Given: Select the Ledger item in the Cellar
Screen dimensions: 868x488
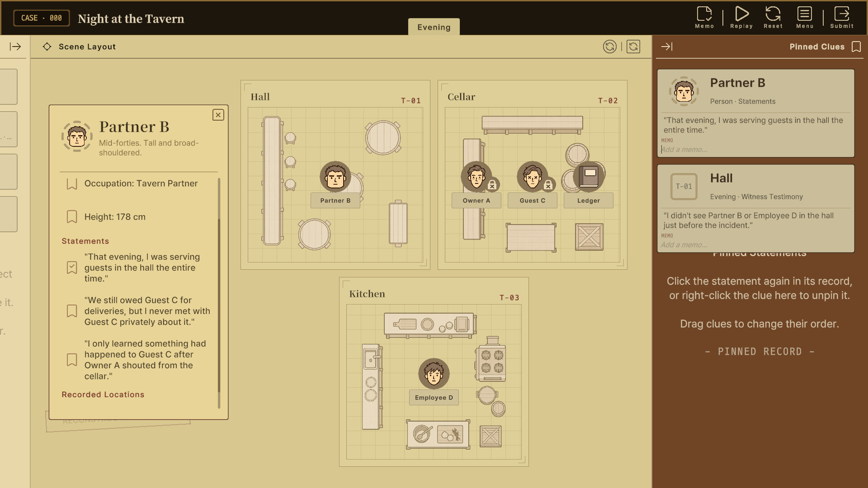Looking at the screenshot, I should click(x=589, y=177).
